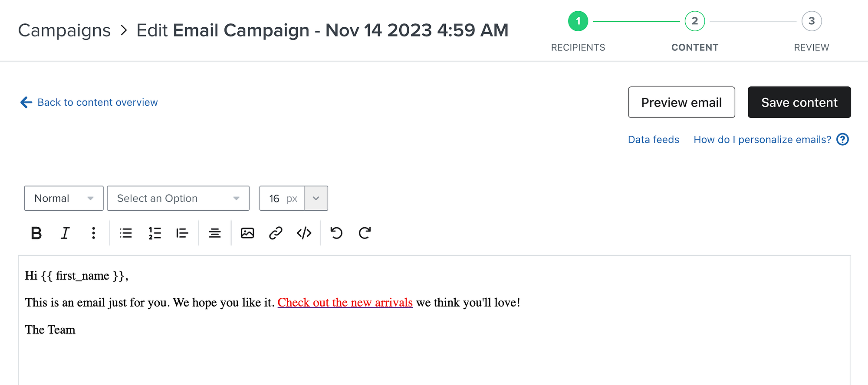This screenshot has height=385, width=868.
Task: Open the paragraph style dropdown showing Normal
Action: tap(63, 198)
